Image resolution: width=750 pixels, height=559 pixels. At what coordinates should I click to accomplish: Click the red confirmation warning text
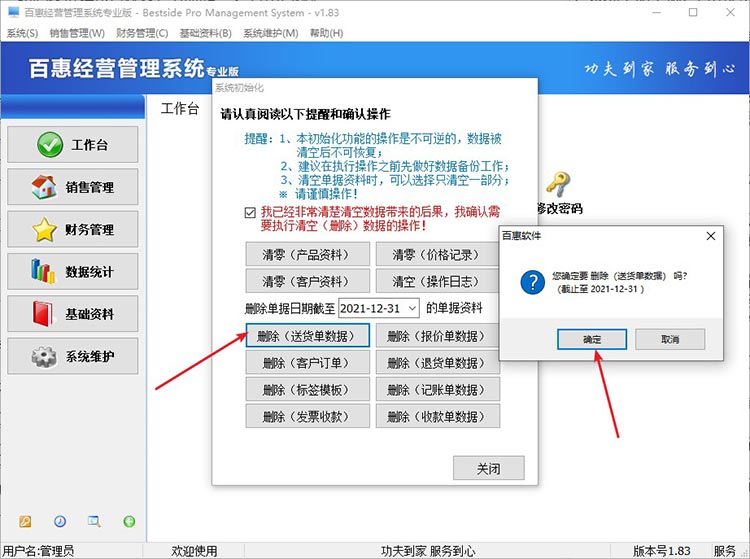tap(380, 219)
